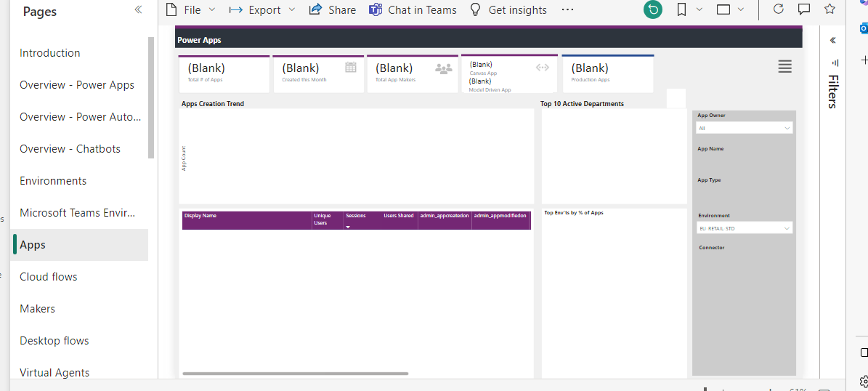868x391 pixels.
Task: Click the plus icon in browser sidebar
Action: (x=864, y=60)
